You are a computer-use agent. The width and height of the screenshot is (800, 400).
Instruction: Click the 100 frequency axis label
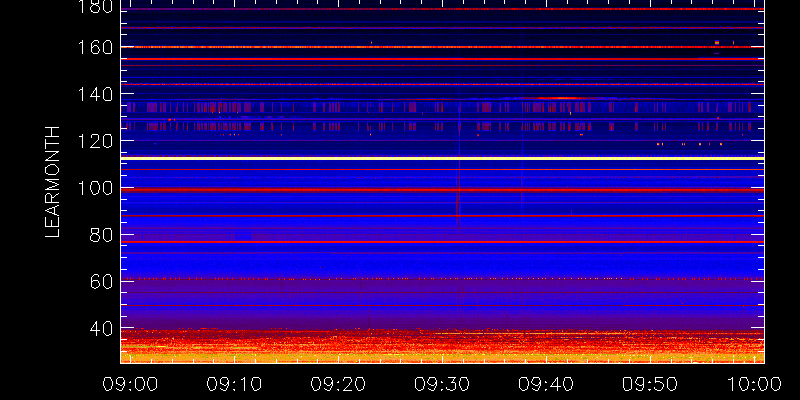95,188
